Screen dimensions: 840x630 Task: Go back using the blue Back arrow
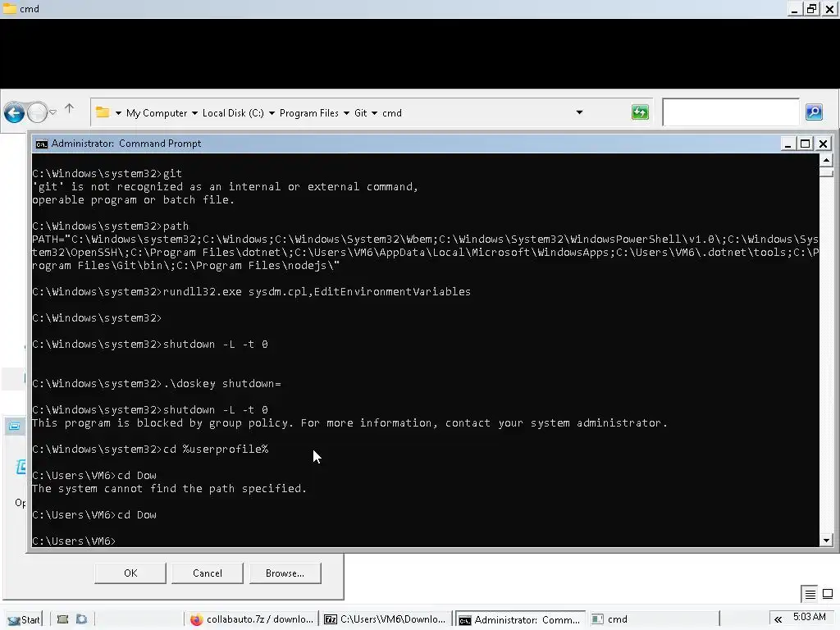click(15, 113)
